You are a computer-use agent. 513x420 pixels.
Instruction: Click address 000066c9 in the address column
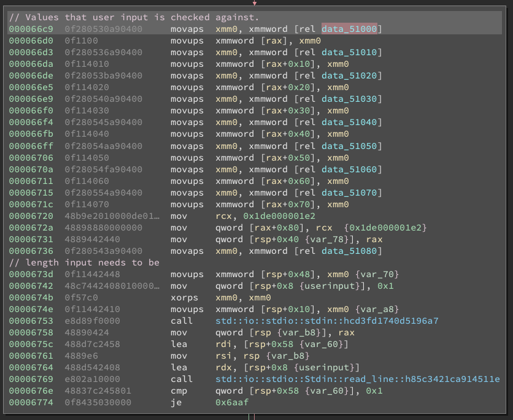click(x=31, y=28)
